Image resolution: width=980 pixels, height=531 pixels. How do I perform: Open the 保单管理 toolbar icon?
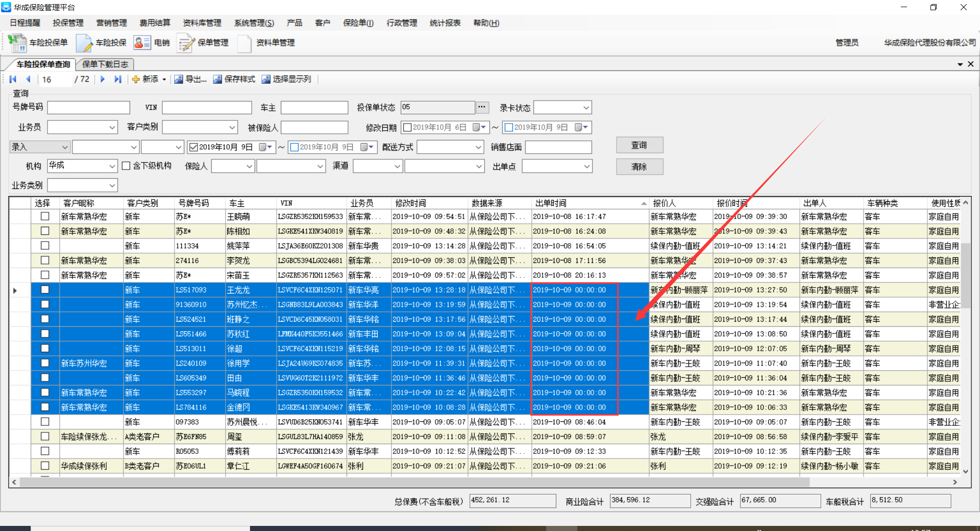click(x=186, y=43)
